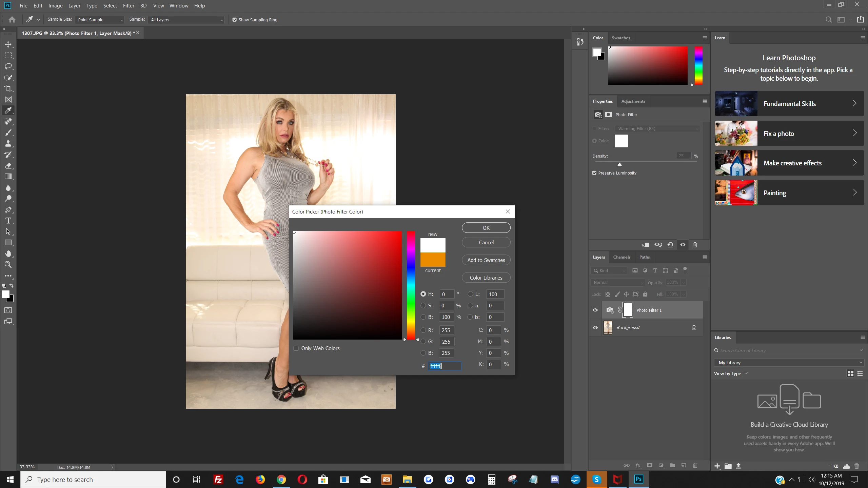868x488 pixels.
Task: Click Add to Swatches button
Action: tap(486, 260)
